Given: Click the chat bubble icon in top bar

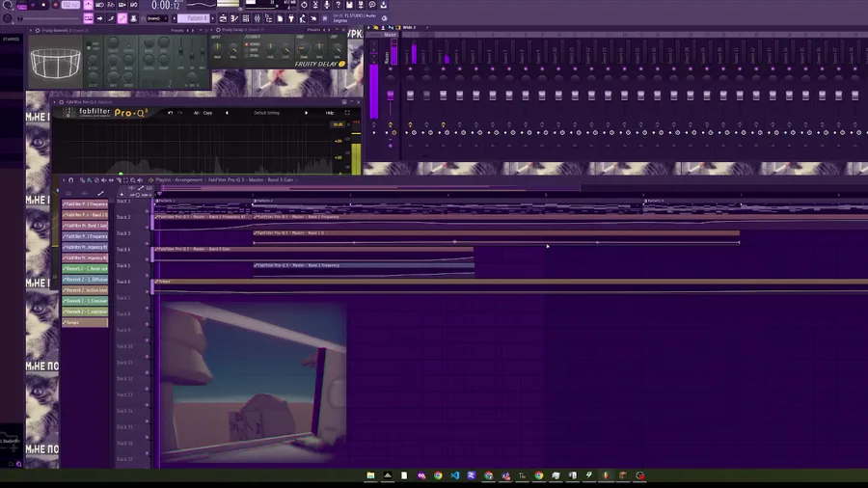Looking at the screenshot, I should point(372,5).
